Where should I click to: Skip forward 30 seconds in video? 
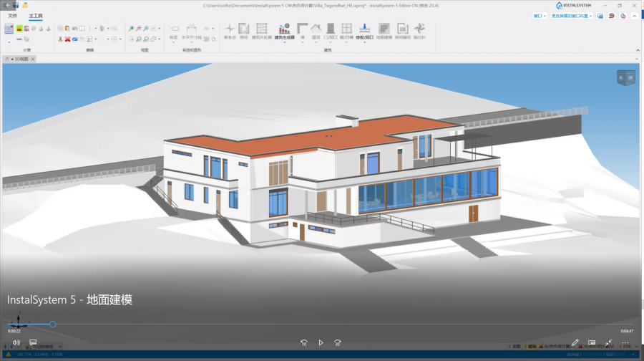(338, 343)
